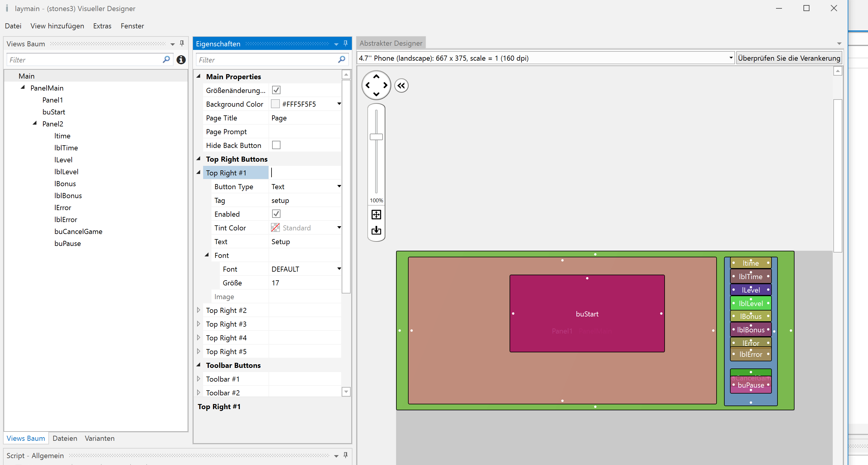868x465 pixels.
Task: Enable the Hide Back Button checkbox
Action: tap(276, 145)
